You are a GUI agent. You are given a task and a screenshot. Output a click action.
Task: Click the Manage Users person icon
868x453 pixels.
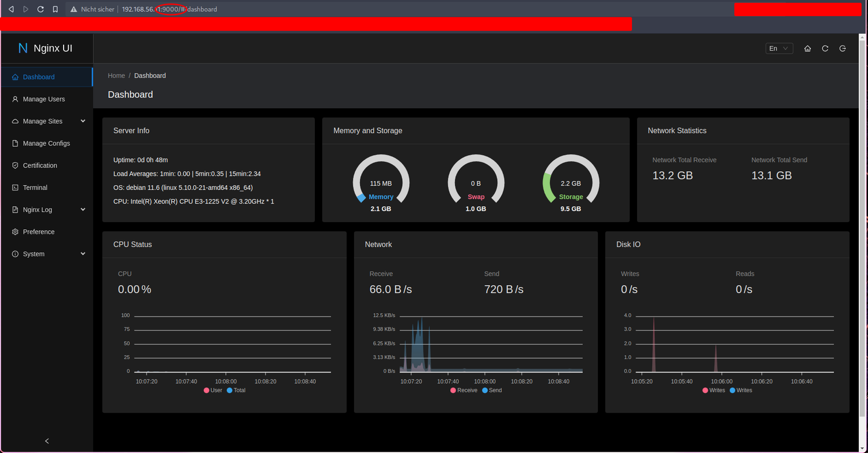14,99
